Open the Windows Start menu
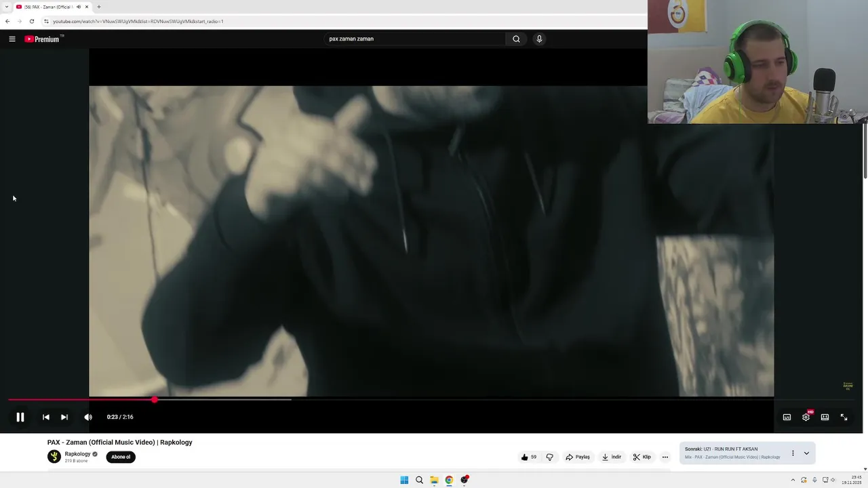868x488 pixels. tap(404, 480)
